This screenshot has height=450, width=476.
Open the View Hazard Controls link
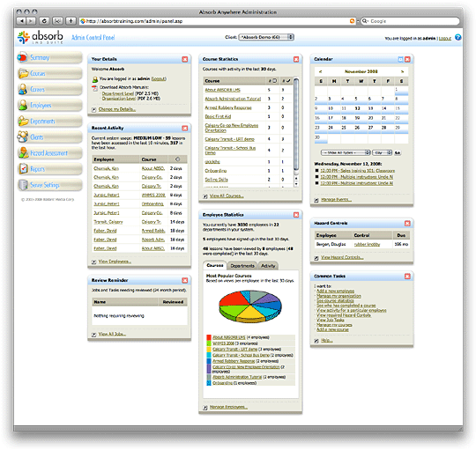tap(342, 257)
